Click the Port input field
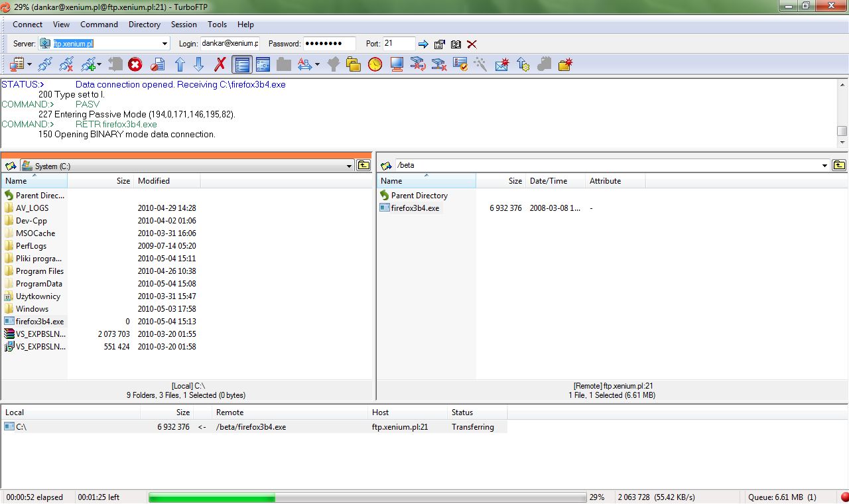The width and height of the screenshot is (849, 504). click(x=399, y=44)
